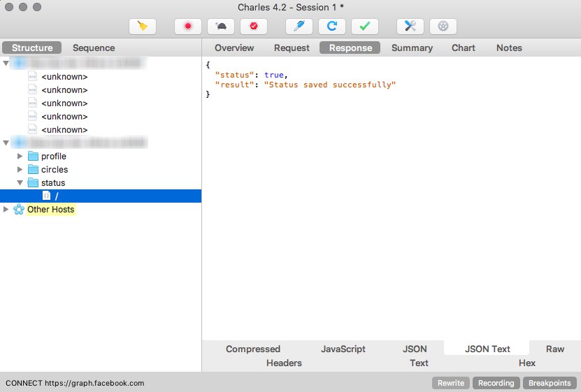
Task: Switch the response view to Text
Action: click(x=419, y=363)
